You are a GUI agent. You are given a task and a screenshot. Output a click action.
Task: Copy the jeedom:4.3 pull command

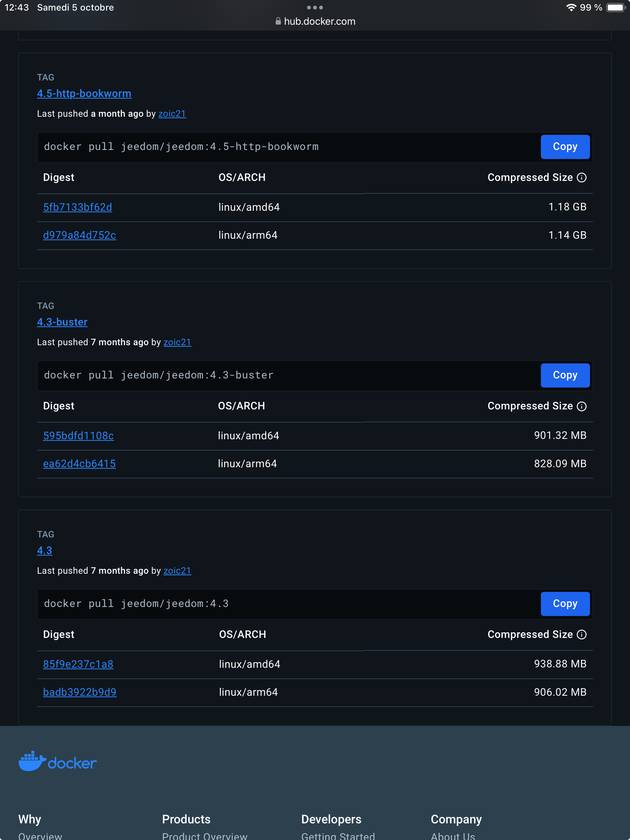(x=565, y=604)
